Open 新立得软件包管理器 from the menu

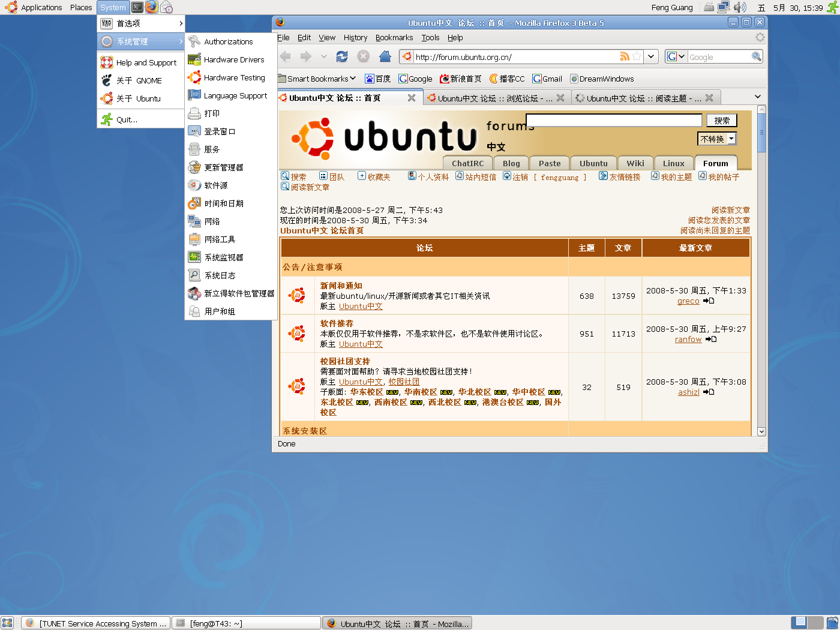pos(231,293)
